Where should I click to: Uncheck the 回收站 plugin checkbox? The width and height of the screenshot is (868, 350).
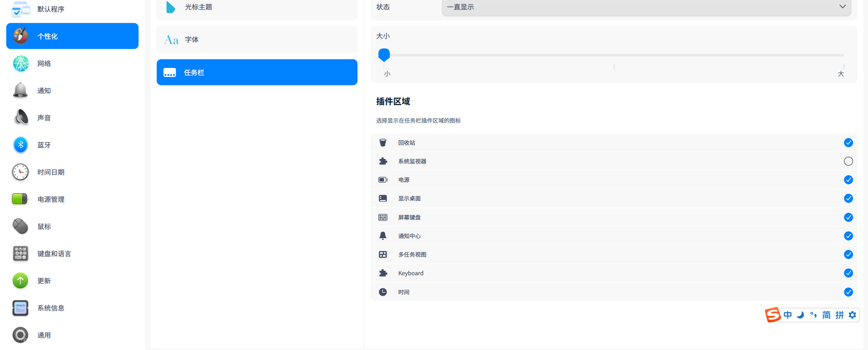pyautogui.click(x=848, y=143)
